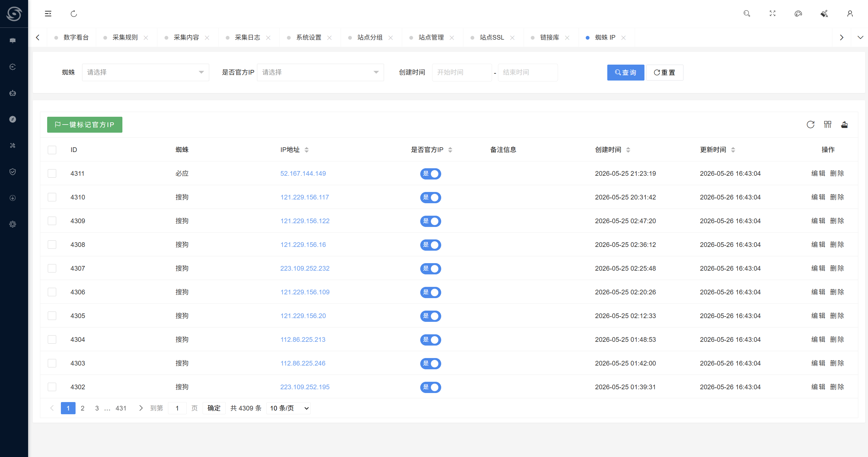Reload the table data icon
This screenshot has height=457, width=868.
coord(810,125)
